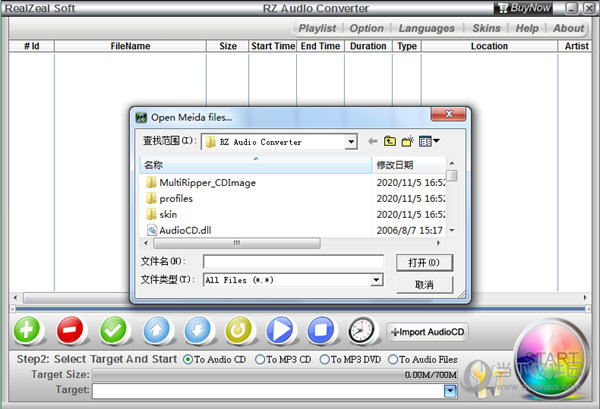This screenshot has width=600, height=409.
Task: Click main list right scroll arrow
Action: pos(585,297)
